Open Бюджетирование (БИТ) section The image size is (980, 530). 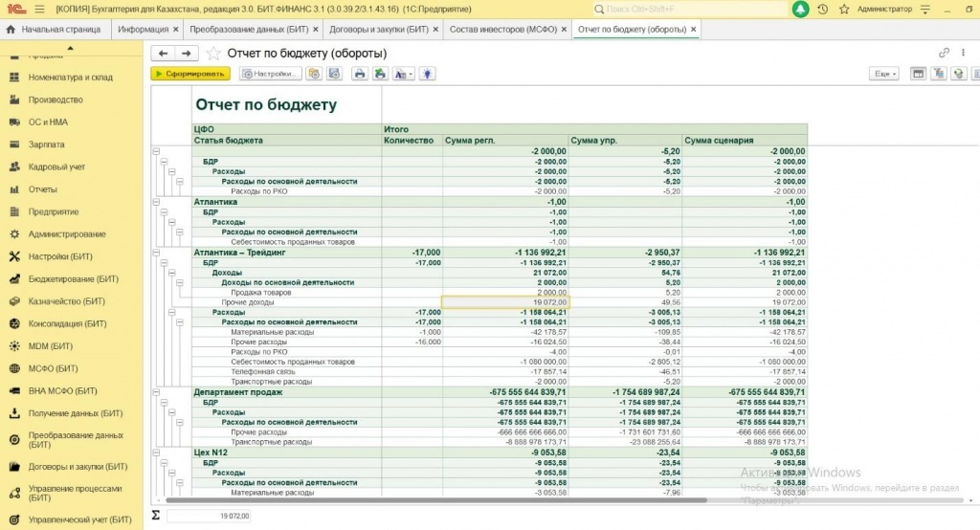(73, 279)
